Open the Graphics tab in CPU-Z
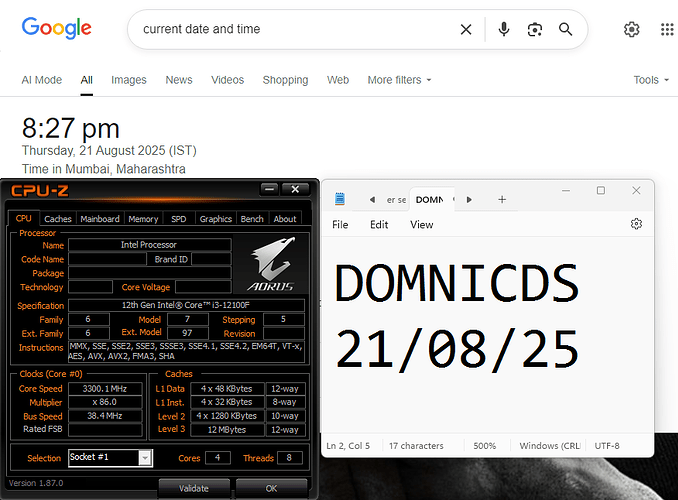This screenshot has width=678, height=500. tap(216, 219)
